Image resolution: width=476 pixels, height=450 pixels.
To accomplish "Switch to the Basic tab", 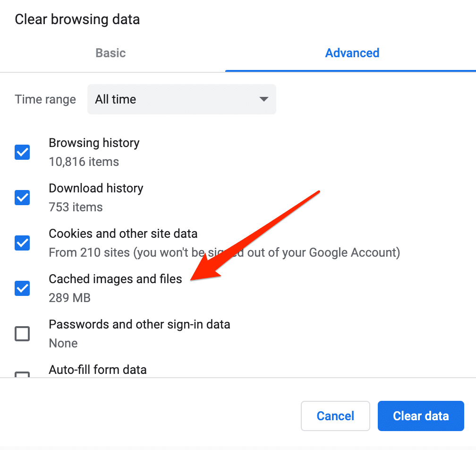I will (110, 53).
